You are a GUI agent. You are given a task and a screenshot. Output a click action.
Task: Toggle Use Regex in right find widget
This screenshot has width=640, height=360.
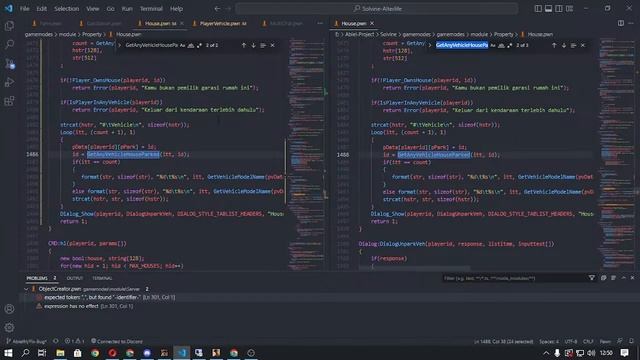point(509,45)
